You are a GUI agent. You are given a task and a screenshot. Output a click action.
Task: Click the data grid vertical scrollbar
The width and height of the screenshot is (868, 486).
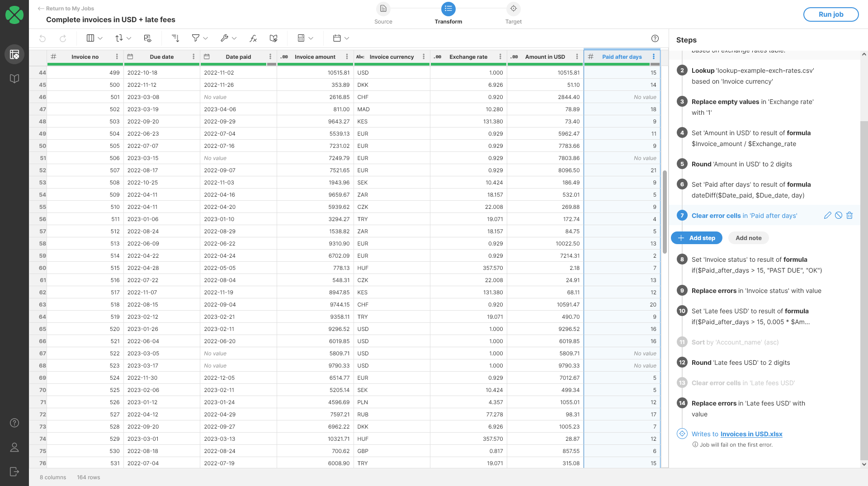(x=665, y=212)
